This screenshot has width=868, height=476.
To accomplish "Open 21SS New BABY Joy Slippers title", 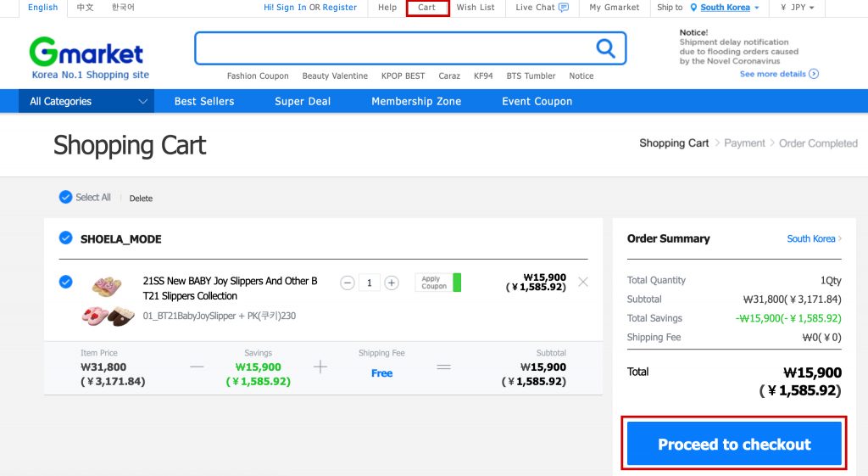I will pyautogui.click(x=231, y=288).
